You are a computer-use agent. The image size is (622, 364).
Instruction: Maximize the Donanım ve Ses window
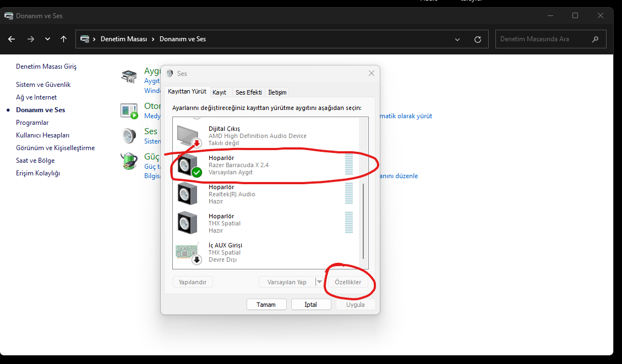point(575,16)
